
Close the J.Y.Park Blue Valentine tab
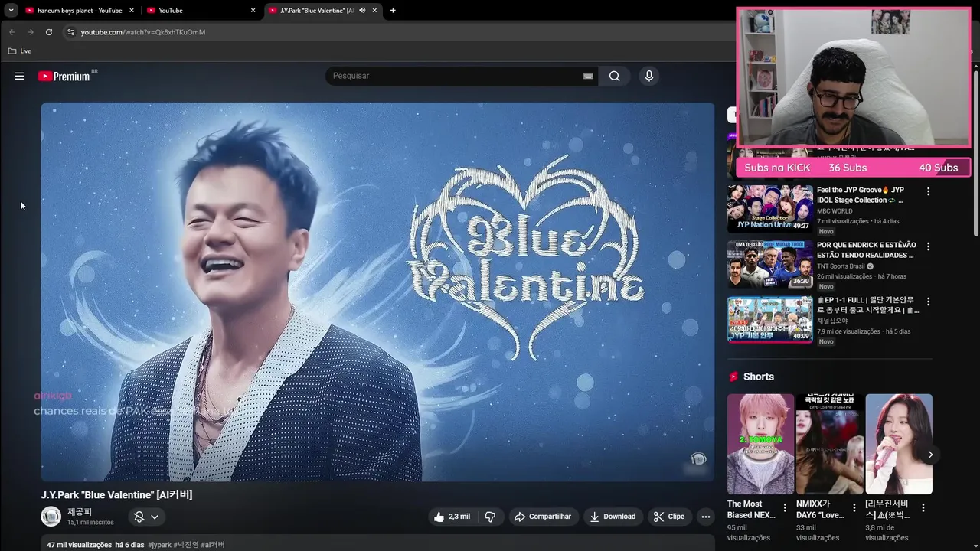(x=374, y=11)
